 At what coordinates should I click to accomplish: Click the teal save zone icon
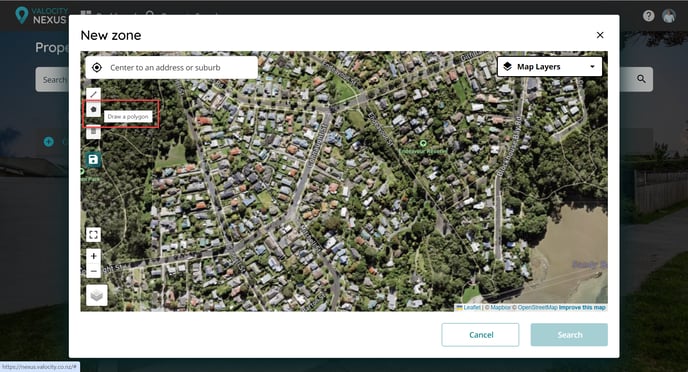tap(93, 160)
